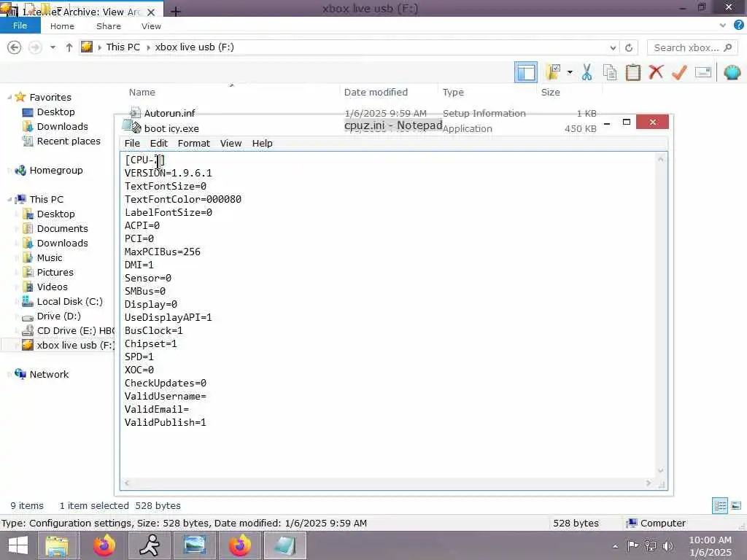Click the volume speaker tray icon

tap(668, 545)
